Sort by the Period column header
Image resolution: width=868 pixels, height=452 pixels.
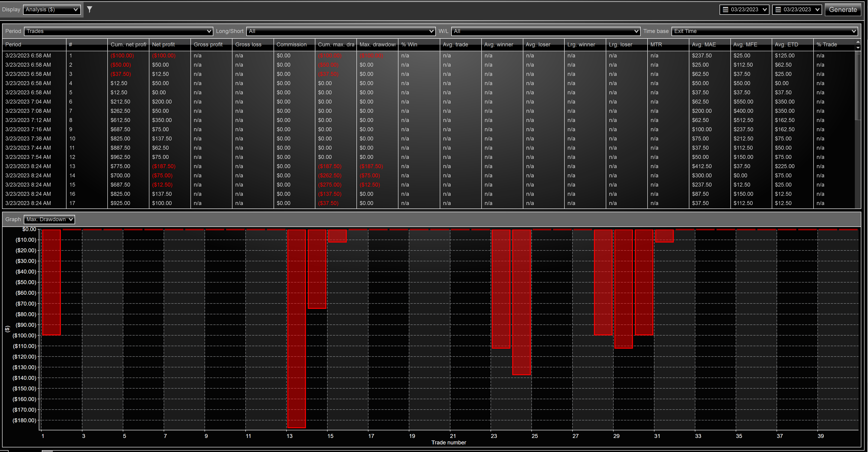(x=34, y=45)
